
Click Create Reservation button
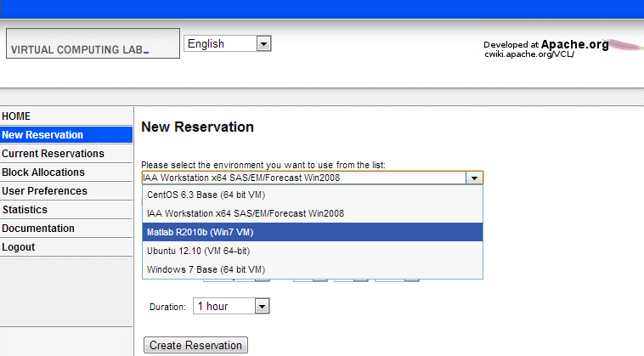[x=195, y=345]
